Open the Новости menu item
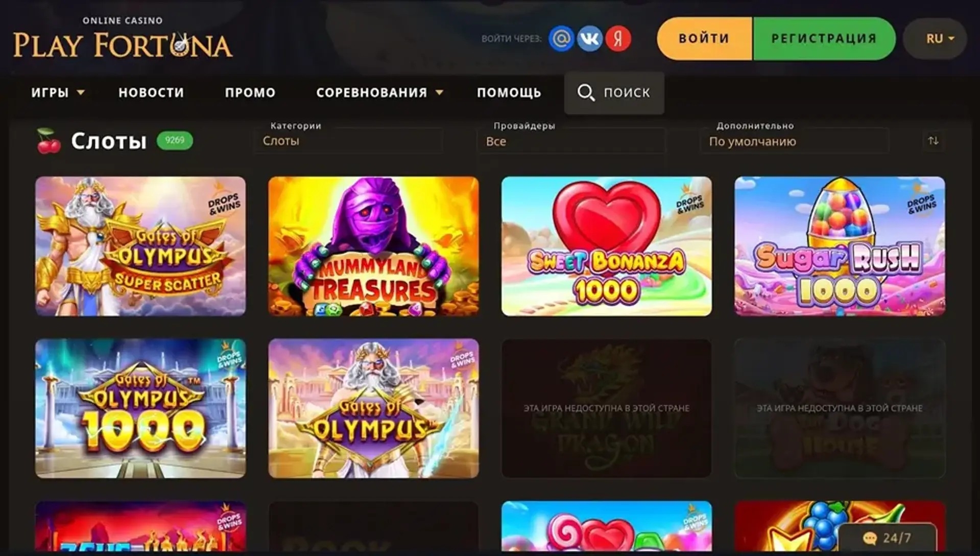 (x=151, y=92)
